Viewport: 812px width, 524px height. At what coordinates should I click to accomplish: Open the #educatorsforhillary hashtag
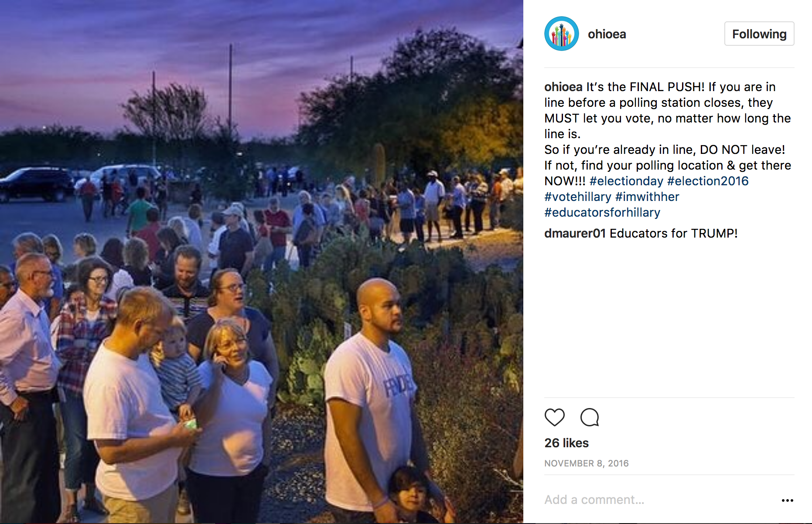click(x=602, y=212)
